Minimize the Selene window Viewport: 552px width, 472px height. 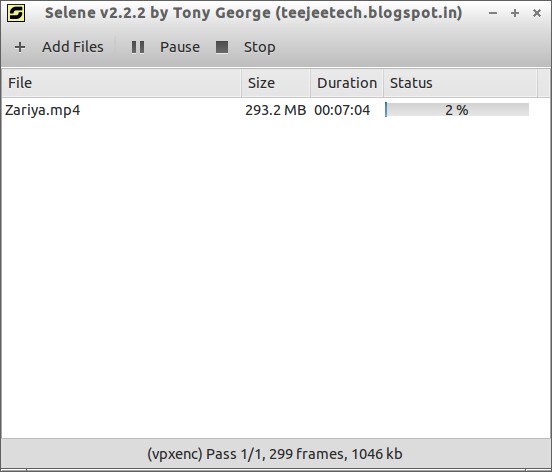pyautogui.click(x=493, y=13)
